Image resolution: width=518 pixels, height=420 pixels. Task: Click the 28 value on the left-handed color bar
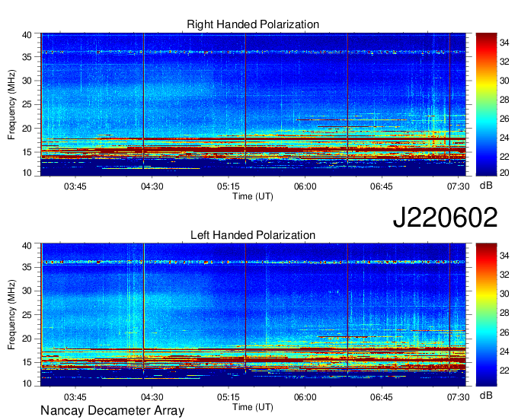504,313
